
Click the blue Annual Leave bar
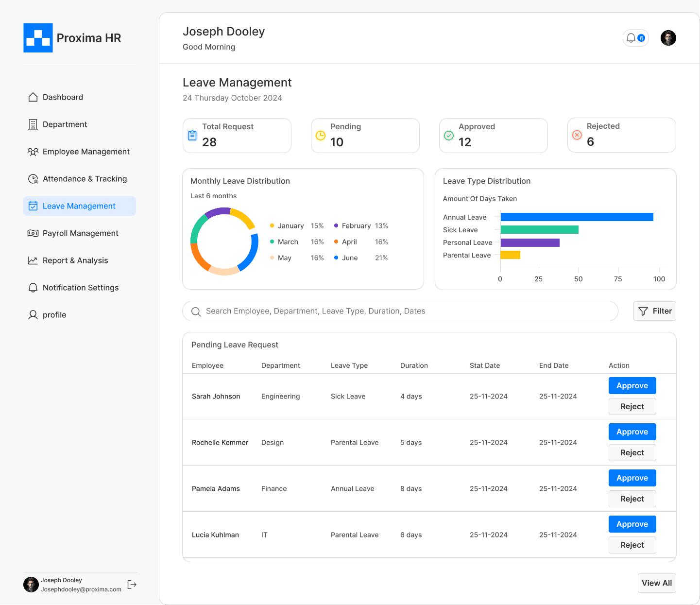click(577, 217)
